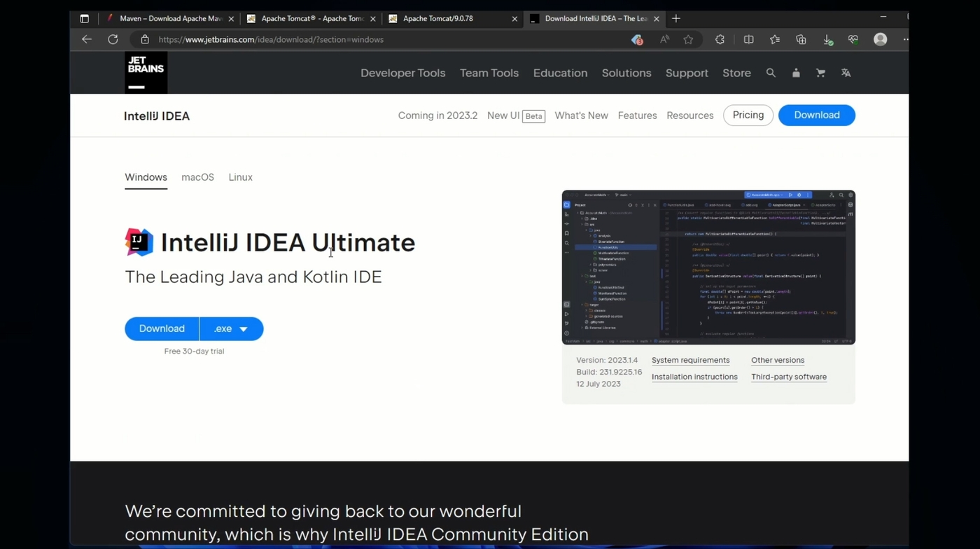Open the JetBrains site search
Screen dimensions: 980x549
(771, 73)
